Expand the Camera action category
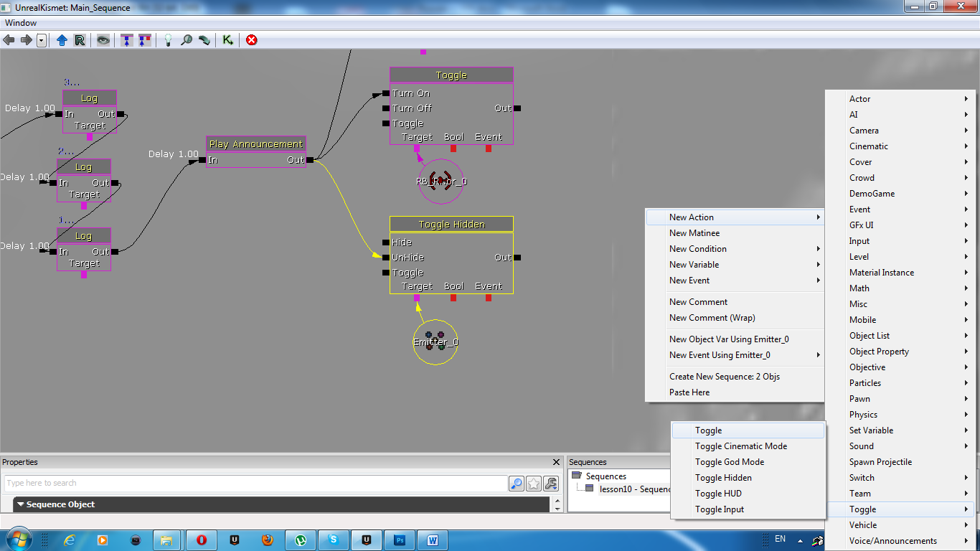The height and width of the screenshot is (551, 980). 900,131
